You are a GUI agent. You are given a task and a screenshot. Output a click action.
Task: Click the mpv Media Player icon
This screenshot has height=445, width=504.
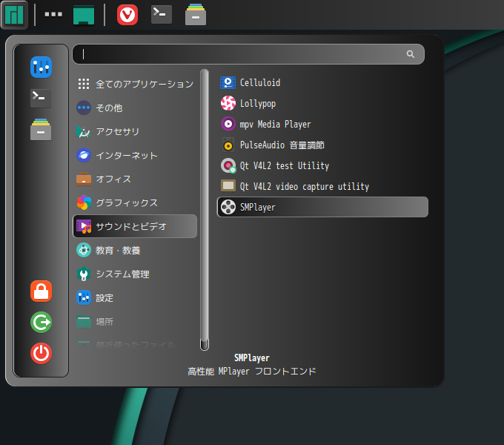point(228,124)
